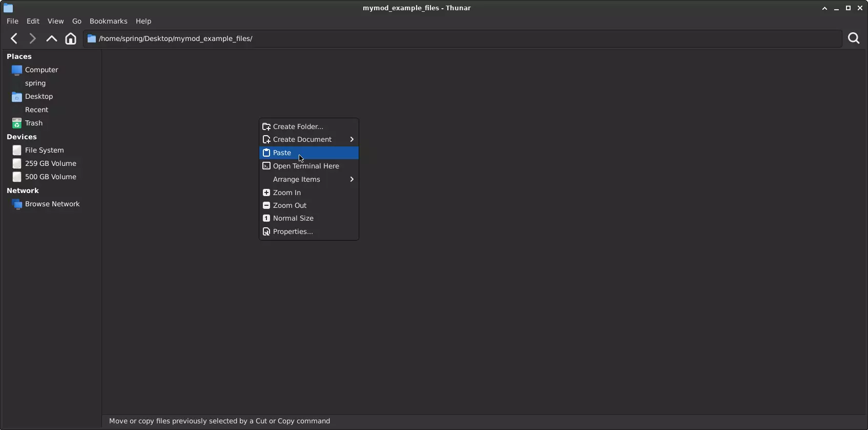Select Trash label in the sidebar
Screen dimensions: 868x430
coord(34,123)
